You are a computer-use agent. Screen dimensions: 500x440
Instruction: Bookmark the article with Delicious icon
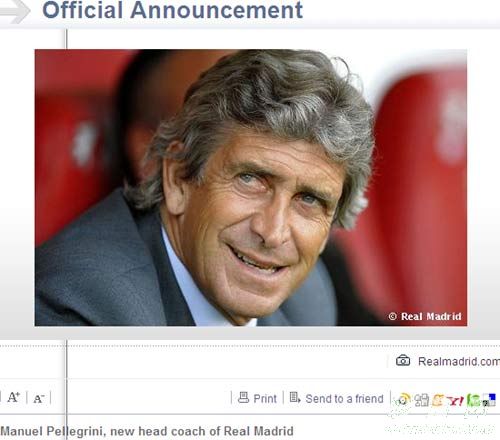click(x=489, y=400)
